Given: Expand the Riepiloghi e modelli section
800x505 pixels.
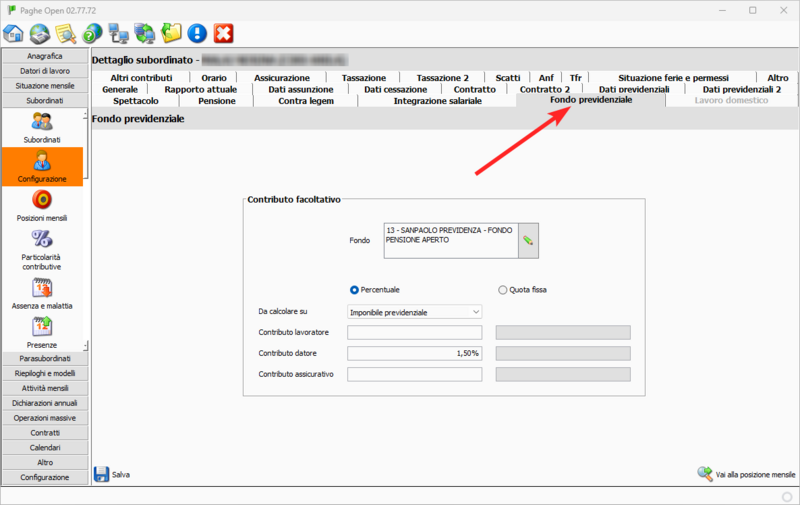Looking at the screenshot, I should click(x=44, y=373).
